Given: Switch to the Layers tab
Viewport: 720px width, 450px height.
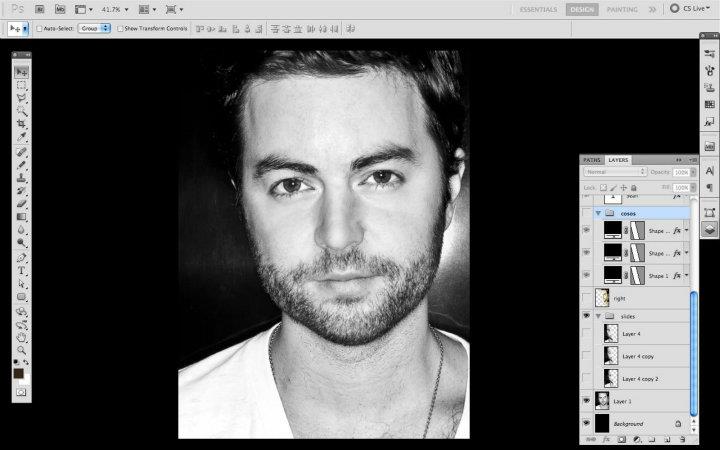Looking at the screenshot, I should point(618,160).
